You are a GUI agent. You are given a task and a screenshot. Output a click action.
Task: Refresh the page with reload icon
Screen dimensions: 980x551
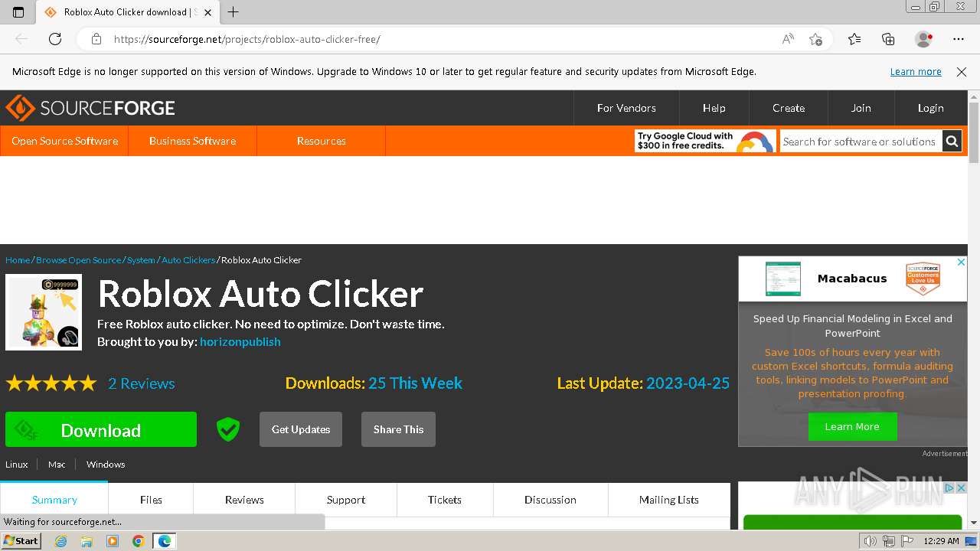[55, 39]
